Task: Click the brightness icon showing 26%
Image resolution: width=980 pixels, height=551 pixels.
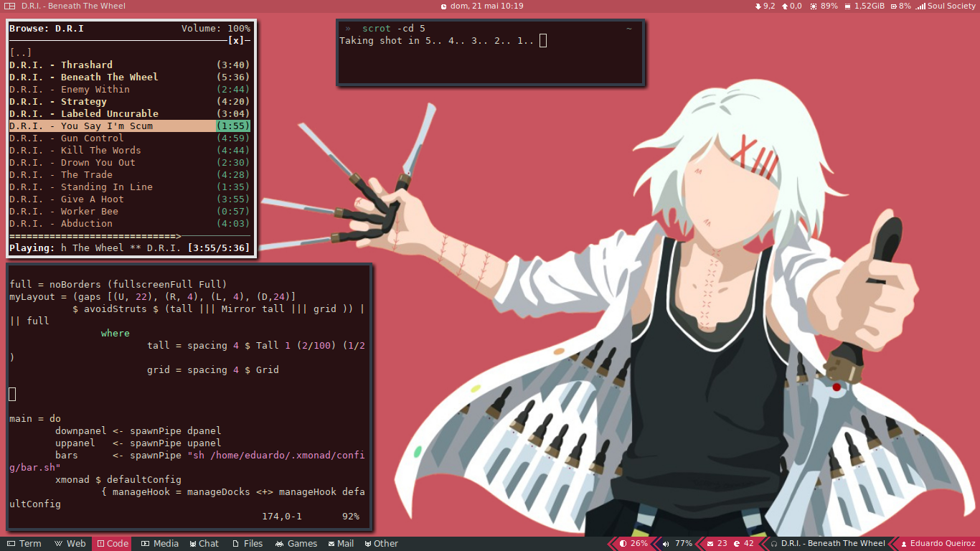Action: (623, 544)
